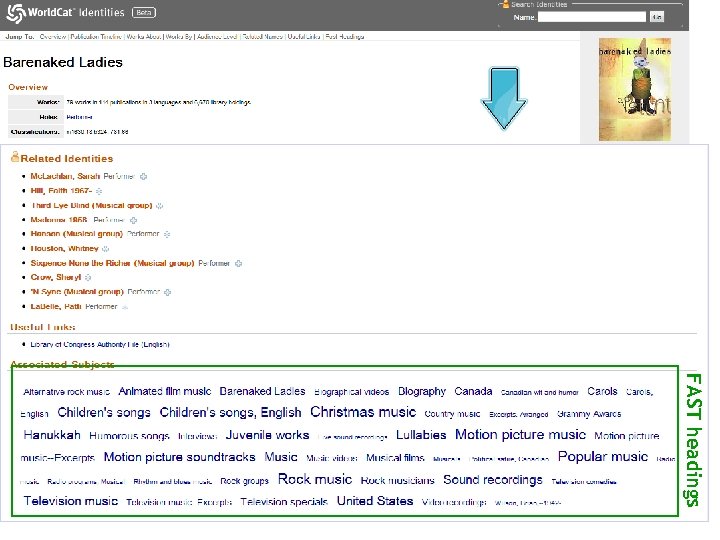Jump to Publication Timeline

[96, 37]
